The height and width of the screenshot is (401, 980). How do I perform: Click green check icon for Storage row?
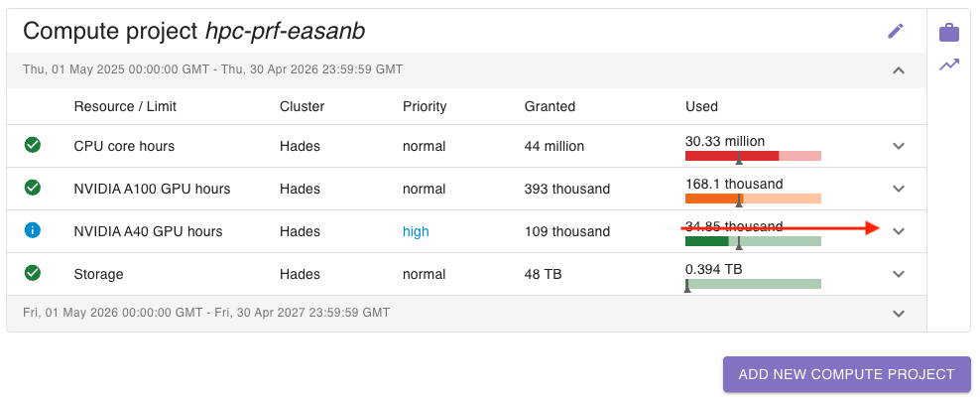33,274
